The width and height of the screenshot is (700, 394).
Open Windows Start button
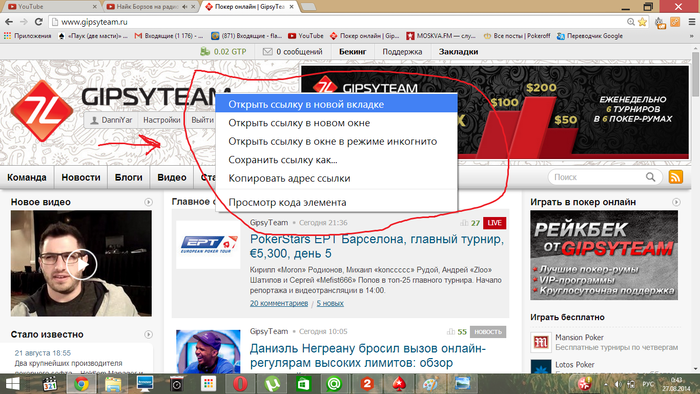12,384
